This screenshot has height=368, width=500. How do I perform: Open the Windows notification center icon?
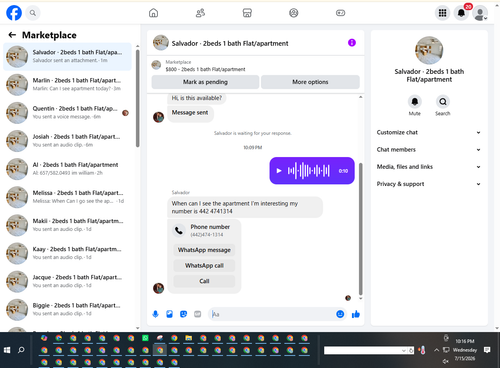click(x=487, y=350)
